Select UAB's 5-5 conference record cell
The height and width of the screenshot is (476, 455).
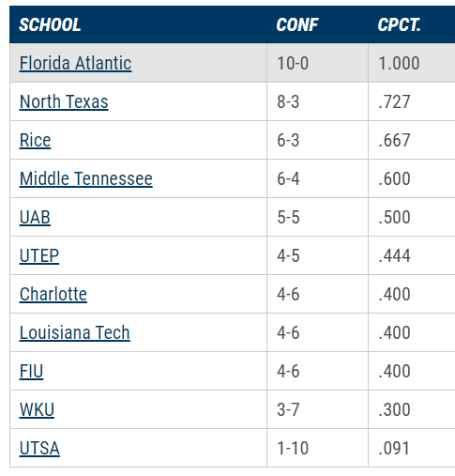(317, 217)
